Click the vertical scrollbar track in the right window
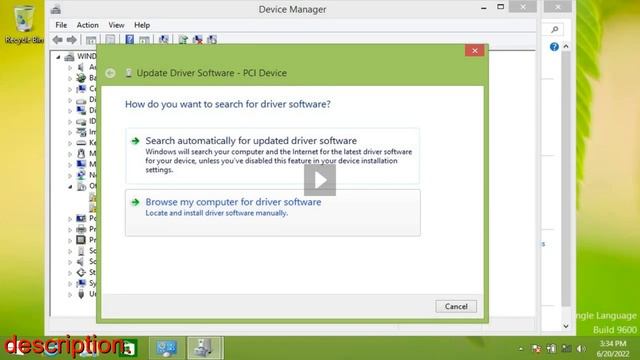The height and width of the screenshot is (360, 640). [x=566, y=180]
